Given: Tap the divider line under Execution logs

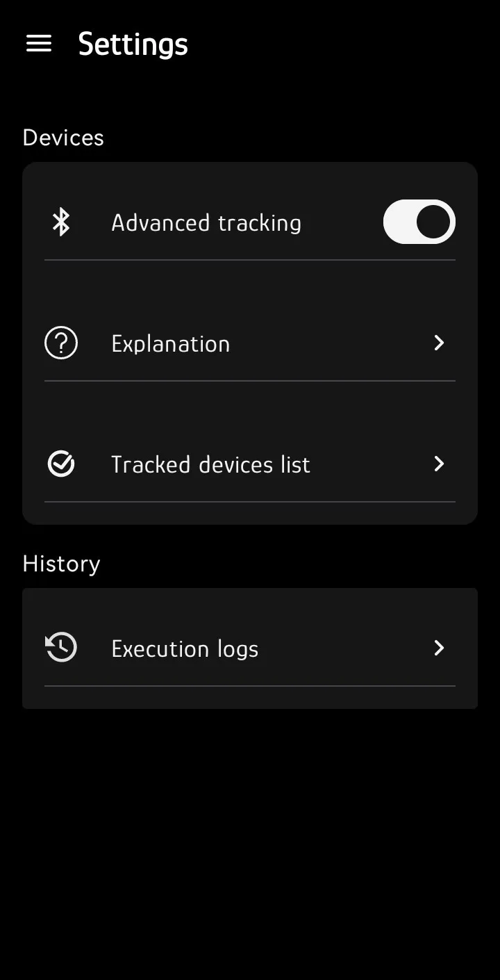Looking at the screenshot, I should [250, 686].
